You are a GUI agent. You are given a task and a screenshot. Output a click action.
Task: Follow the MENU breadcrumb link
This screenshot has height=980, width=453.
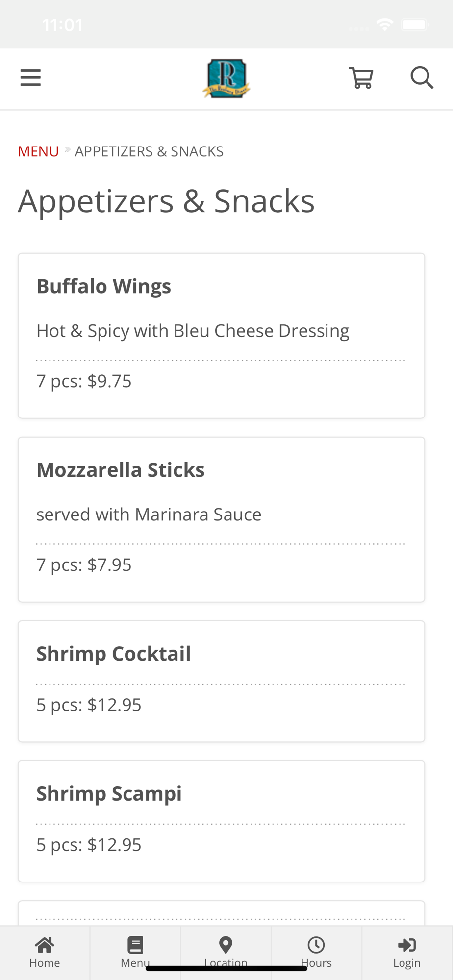[x=38, y=151]
